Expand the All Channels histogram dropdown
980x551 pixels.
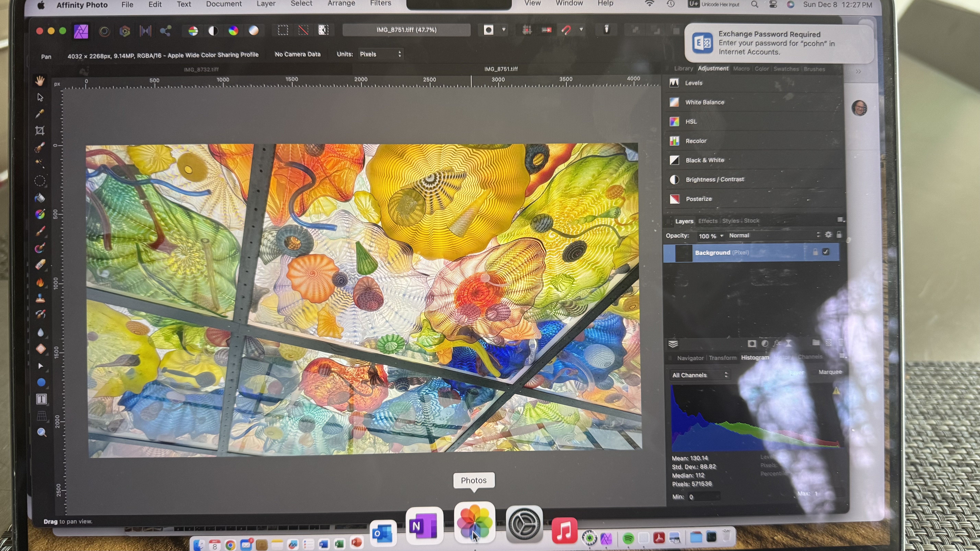click(699, 375)
